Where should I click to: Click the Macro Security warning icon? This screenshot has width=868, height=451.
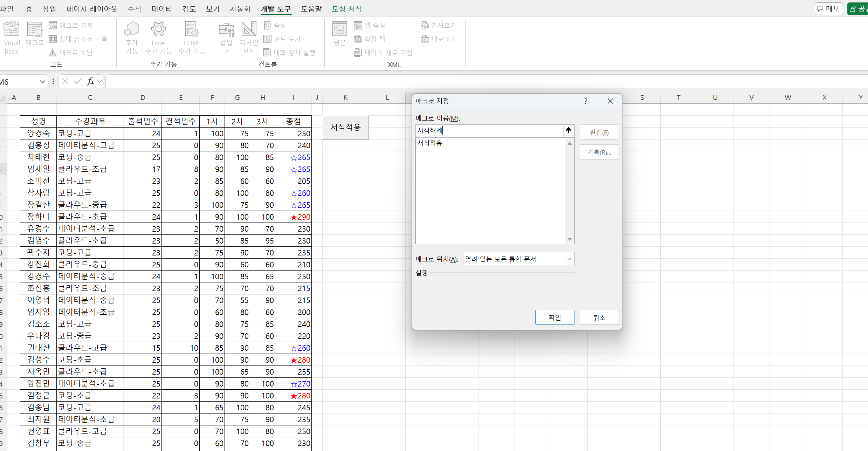coord(53,53)
